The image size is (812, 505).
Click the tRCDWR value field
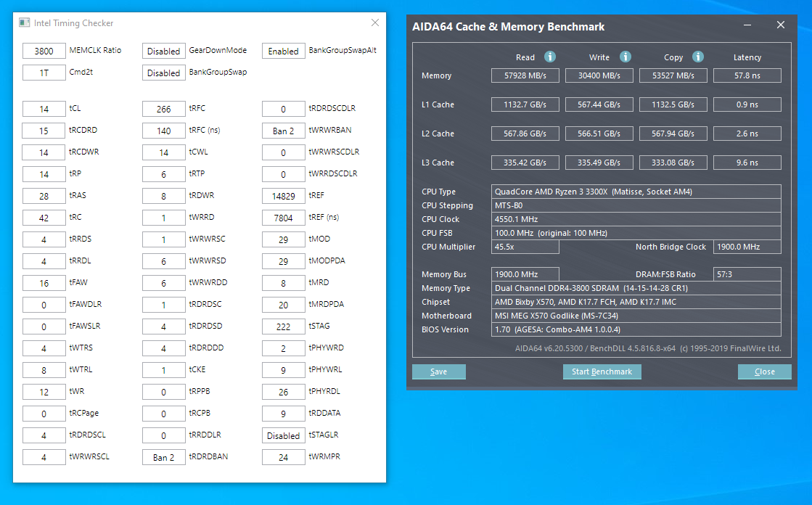[x=44, y=152]
